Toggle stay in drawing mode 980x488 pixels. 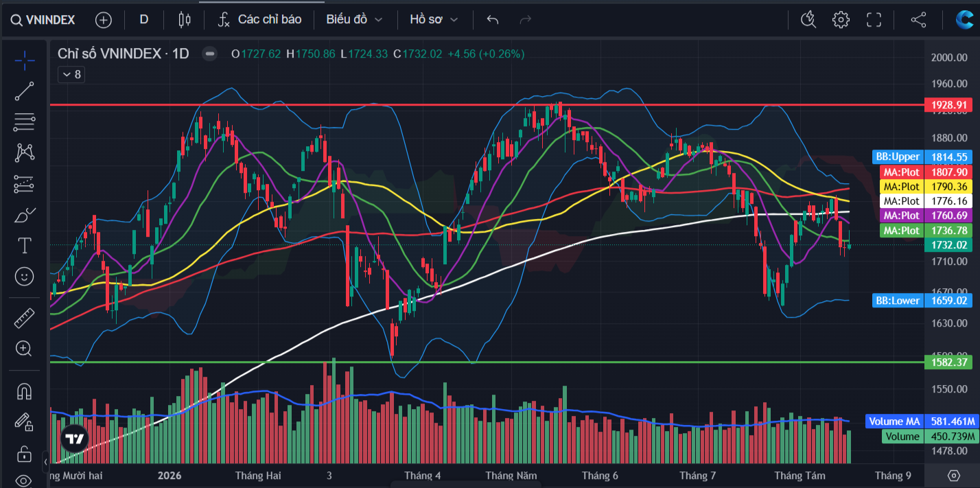(24, 422)
